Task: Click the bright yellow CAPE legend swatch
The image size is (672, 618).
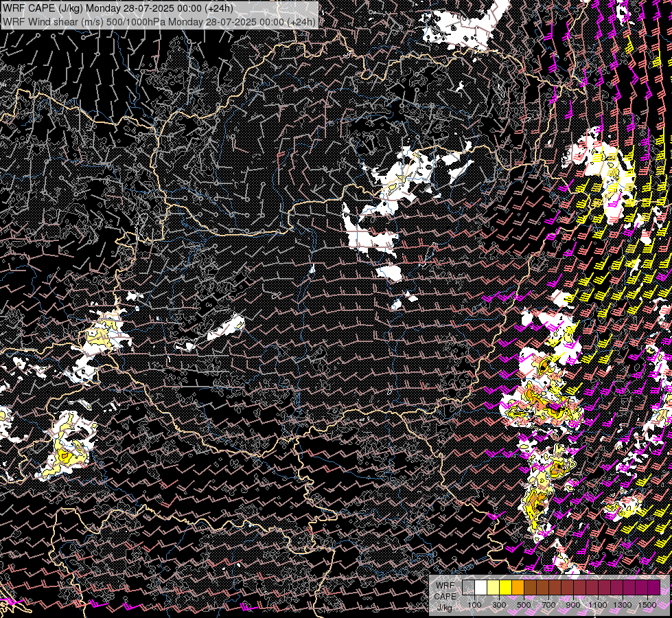Action: (x=506, y=587)
